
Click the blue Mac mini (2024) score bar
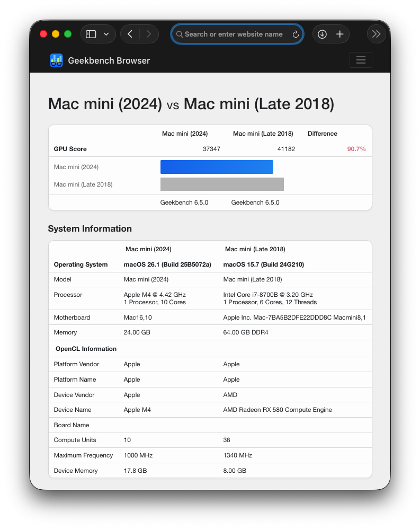(217, 167)
